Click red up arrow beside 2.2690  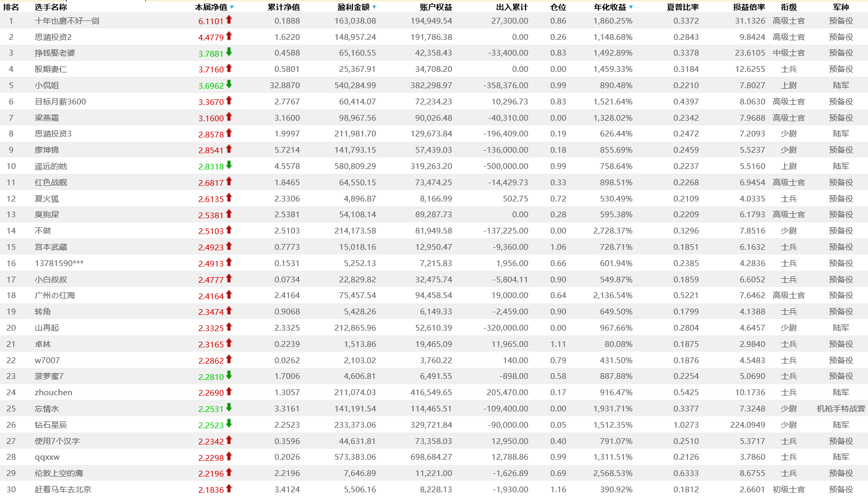click(x=229, y=392)
